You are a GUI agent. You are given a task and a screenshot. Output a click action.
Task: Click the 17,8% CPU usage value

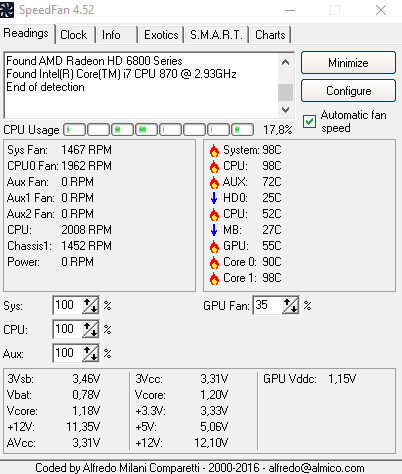[277, 129]
